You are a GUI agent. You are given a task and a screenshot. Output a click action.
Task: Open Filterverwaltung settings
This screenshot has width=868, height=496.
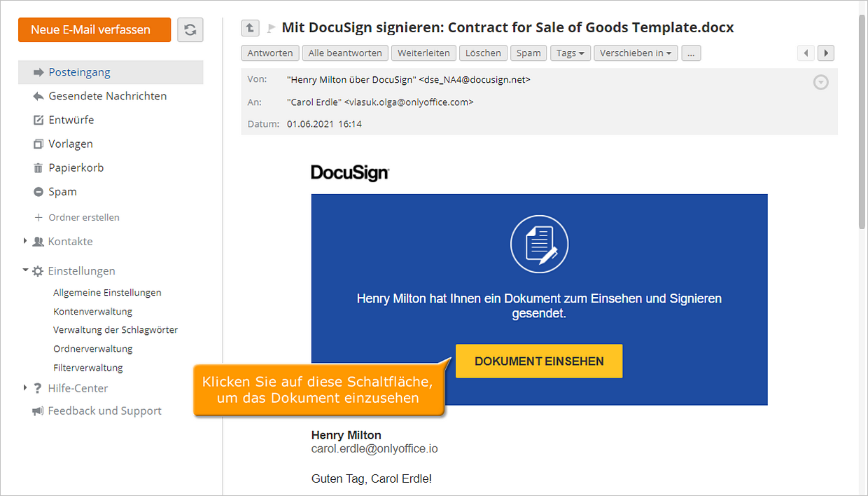87,367
